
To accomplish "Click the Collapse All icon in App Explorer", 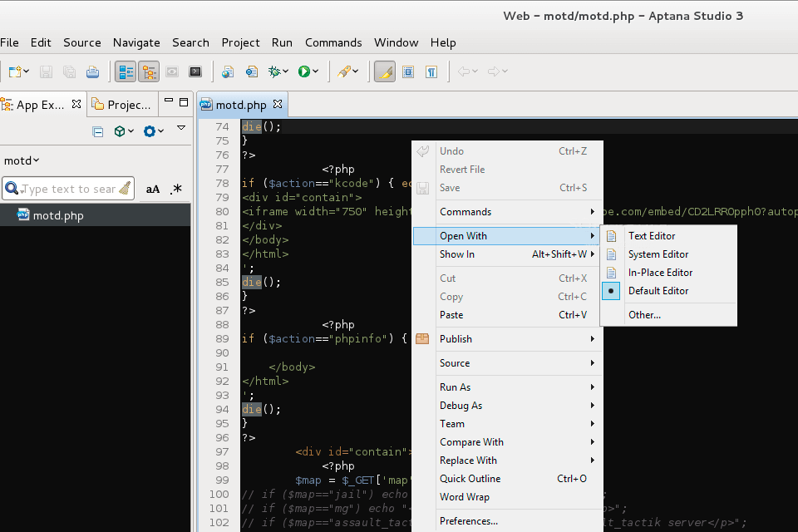I will coord(98,132).
